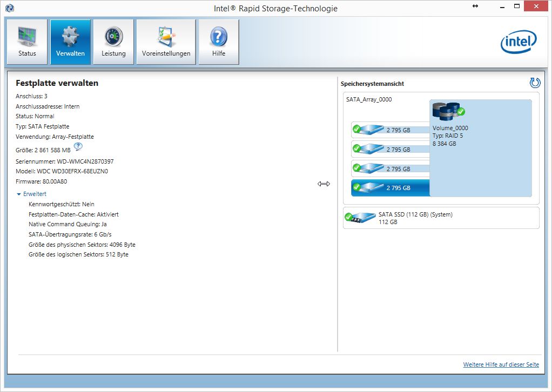Click the Volume_0000 label
Screen dimensions: 552x392
tap(450, 128)
